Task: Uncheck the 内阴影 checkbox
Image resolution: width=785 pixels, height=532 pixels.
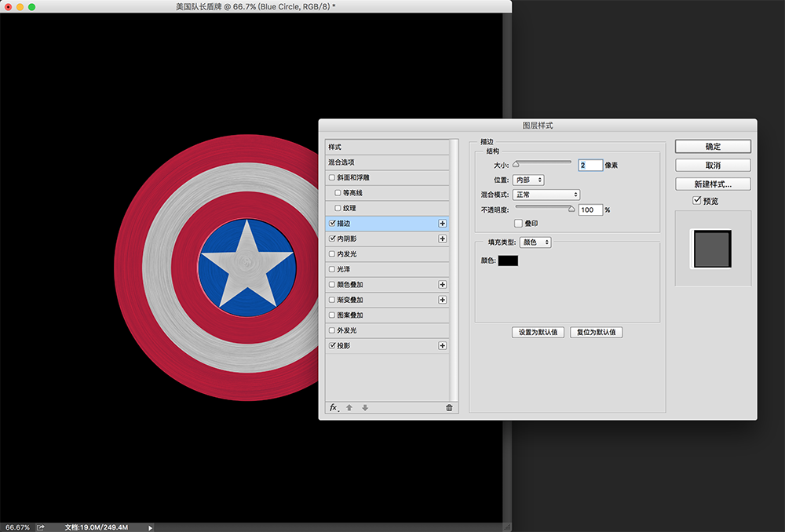Action: (x=332, y=239)
